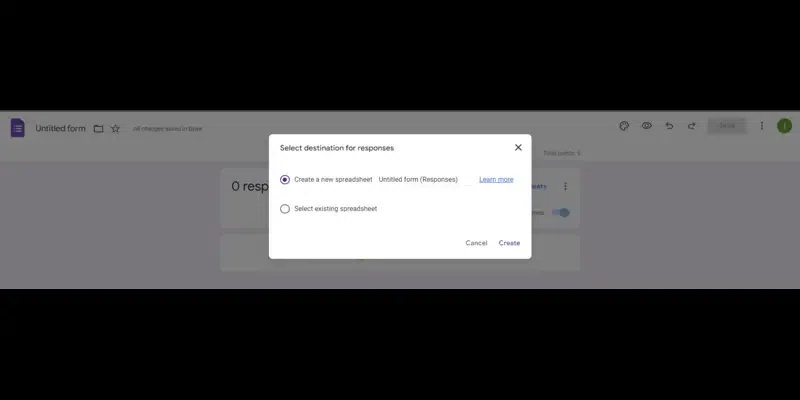Click Cancel in the dialog
The height and width of the screenshot is (400, 800).
click(476, 243)
